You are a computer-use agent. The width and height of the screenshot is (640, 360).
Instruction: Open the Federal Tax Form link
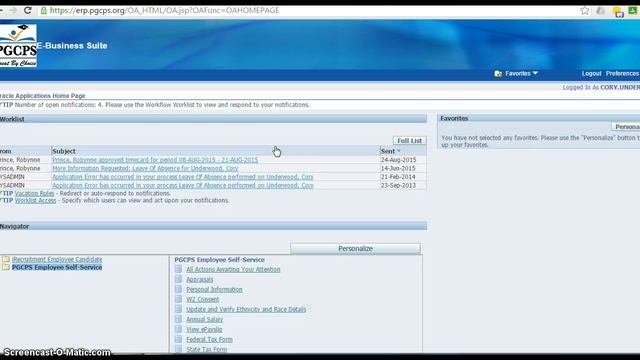pos(209,340)
